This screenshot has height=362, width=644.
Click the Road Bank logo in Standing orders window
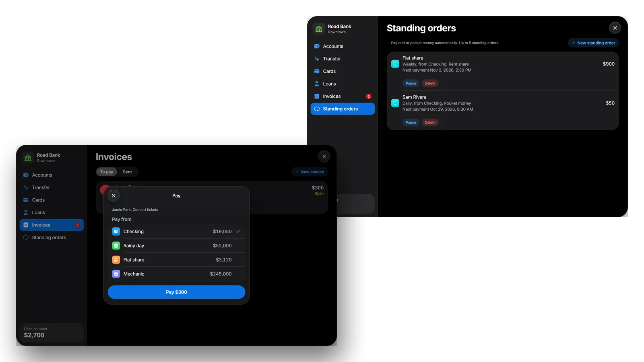(319, 29)
